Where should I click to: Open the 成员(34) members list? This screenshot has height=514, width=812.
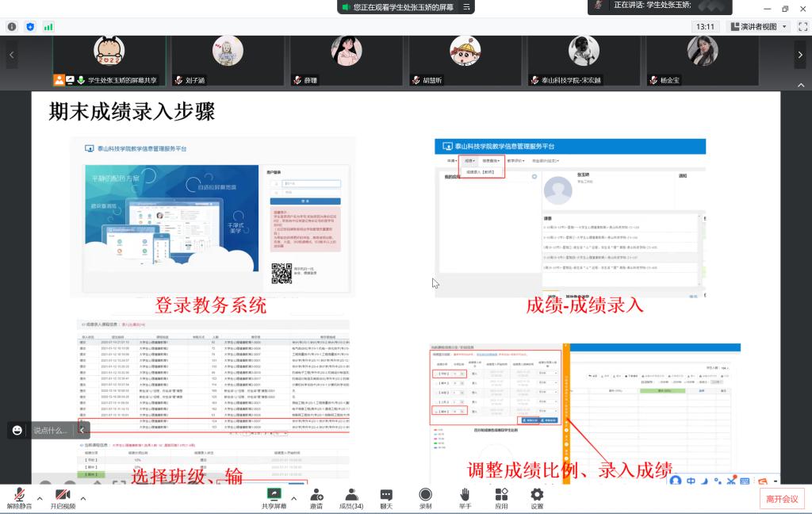(351, 498)
